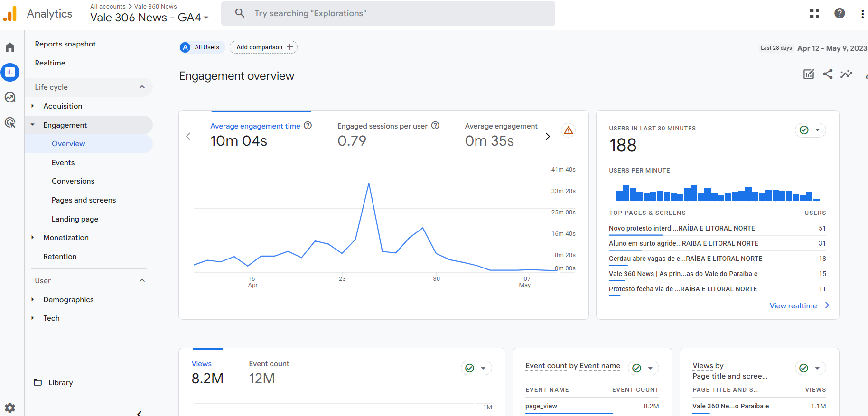The width and height of the screenshot is (868, 416).
Task: Open the Retention report
Action: (x=60, y=257)
